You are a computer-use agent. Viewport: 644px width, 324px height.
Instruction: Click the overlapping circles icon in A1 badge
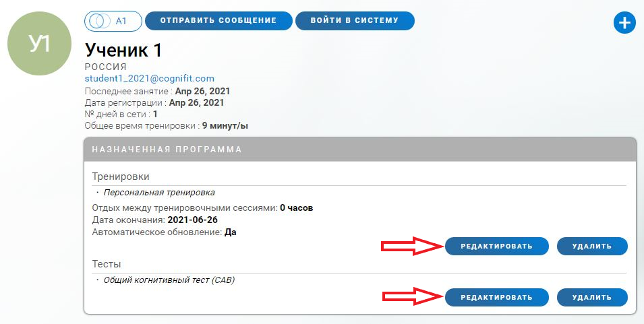[99, 21]
